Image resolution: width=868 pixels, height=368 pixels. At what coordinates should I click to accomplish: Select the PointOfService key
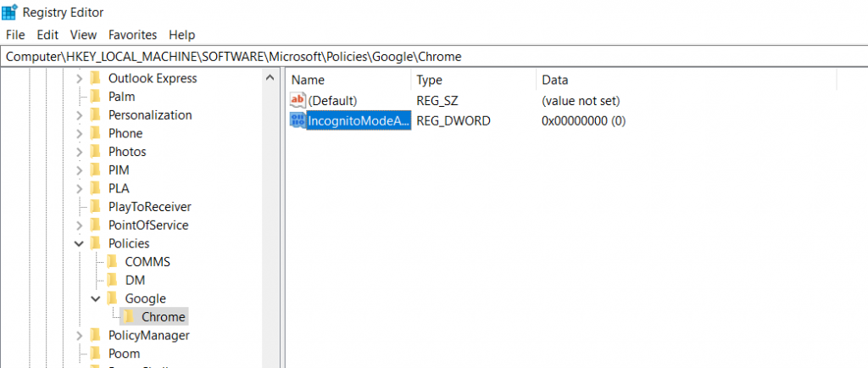(x=147, y=226)
